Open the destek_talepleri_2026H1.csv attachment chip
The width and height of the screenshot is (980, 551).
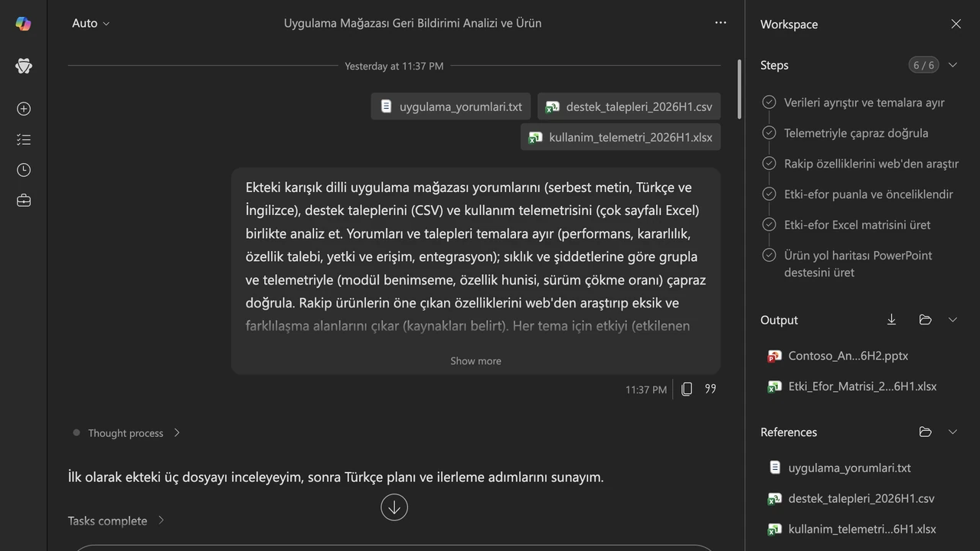[629, 106]
